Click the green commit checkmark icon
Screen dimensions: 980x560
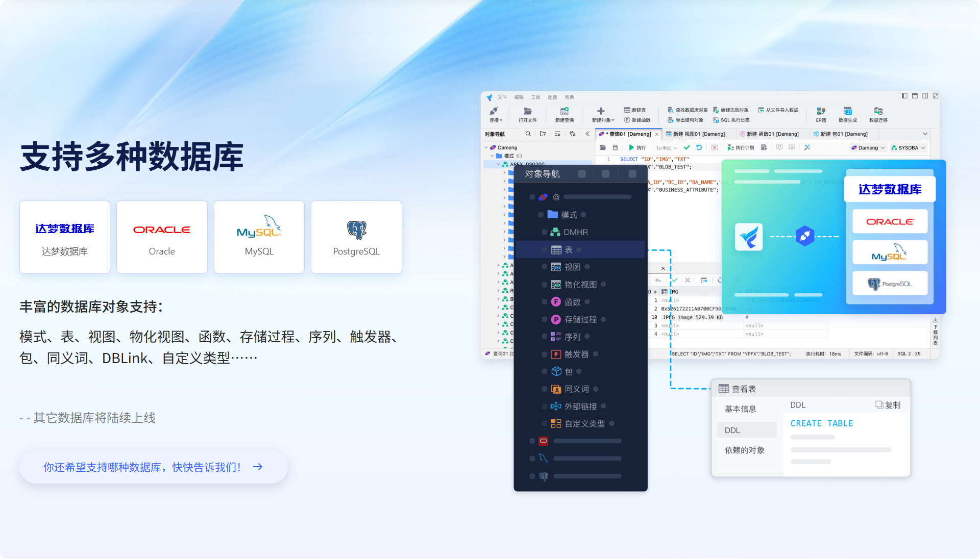[x=687, y=148]
